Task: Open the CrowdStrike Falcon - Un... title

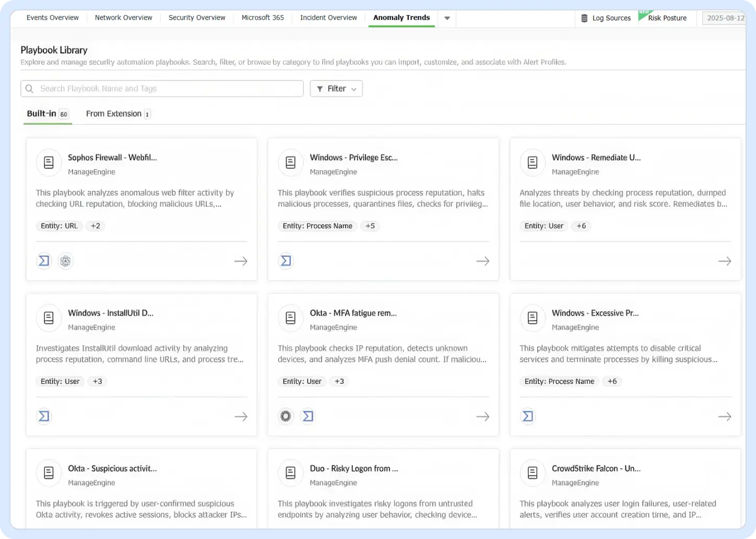Action: (x=596, y=468)
